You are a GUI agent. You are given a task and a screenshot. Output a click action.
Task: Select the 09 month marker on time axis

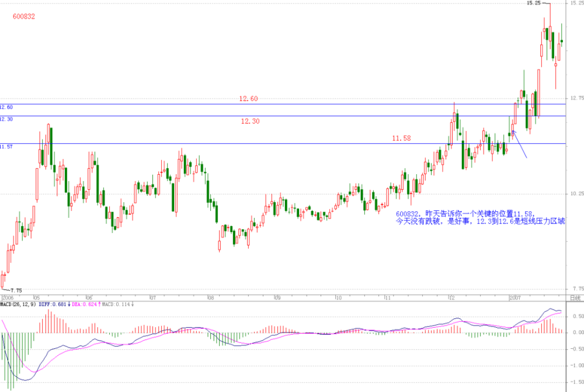click(277, 298)
